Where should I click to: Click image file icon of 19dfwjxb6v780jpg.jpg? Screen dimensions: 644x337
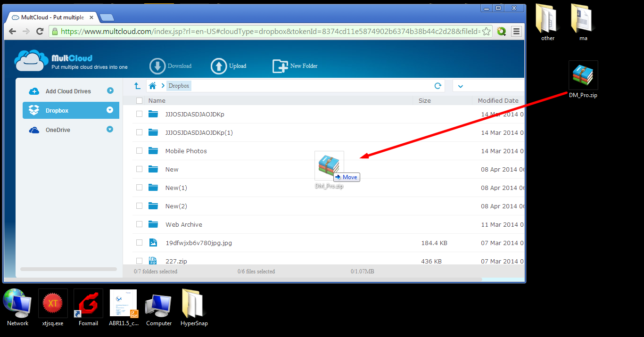(153, 243)
